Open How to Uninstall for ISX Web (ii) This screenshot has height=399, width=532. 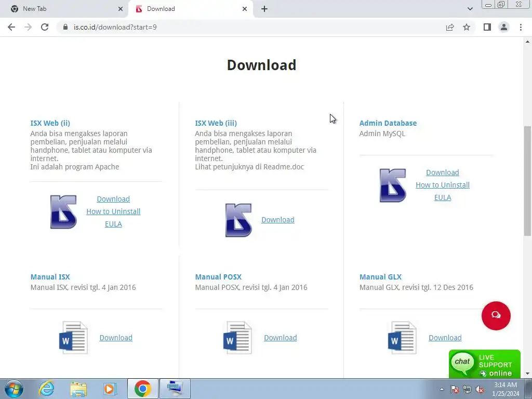pyautogui.click(x=113, y=211)
